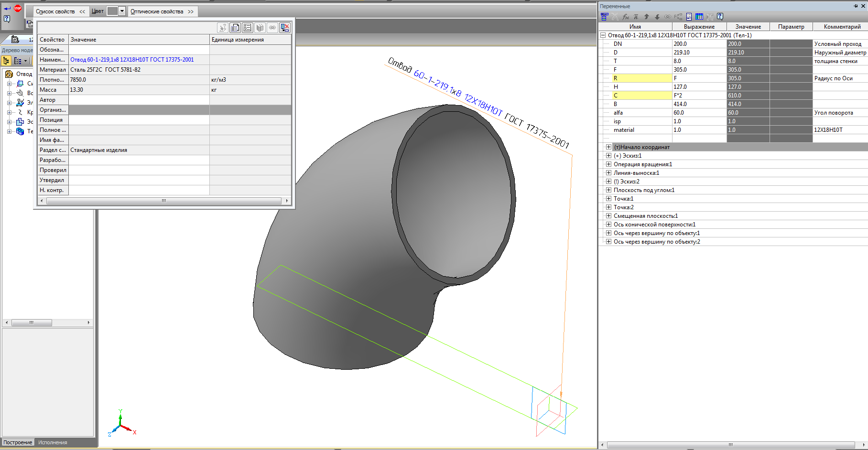Click the grey Цвет color swatch
Viewport: 868px width, 450px height.
112,11
